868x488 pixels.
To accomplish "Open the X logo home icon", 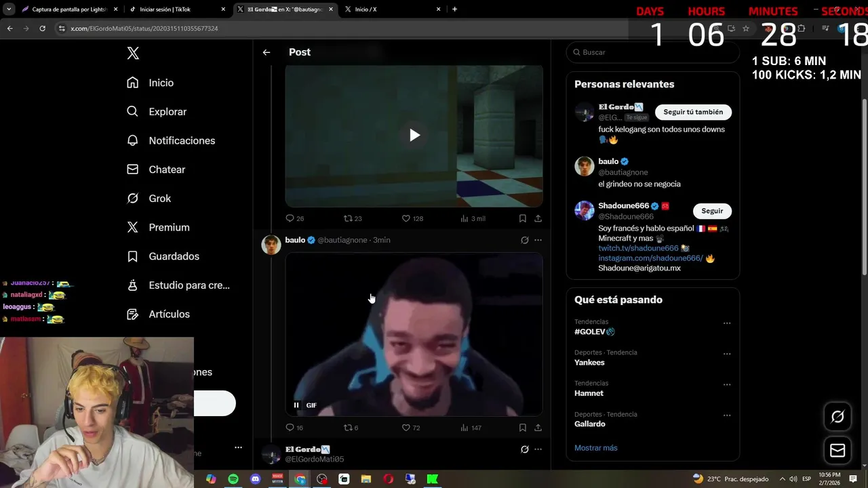I will [x=133, y=54].
